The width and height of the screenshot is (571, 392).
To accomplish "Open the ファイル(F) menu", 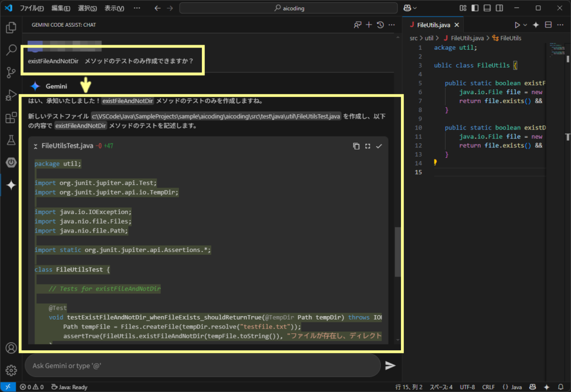I will pos(32,8).
